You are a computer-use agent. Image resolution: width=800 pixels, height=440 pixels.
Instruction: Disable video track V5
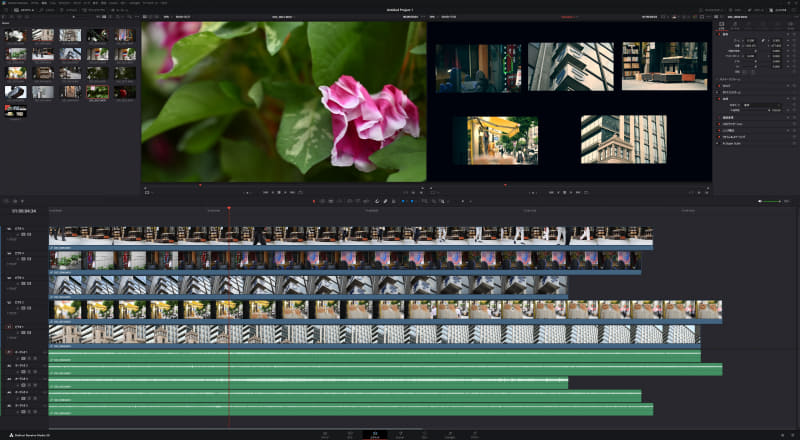tap(29, 234)
